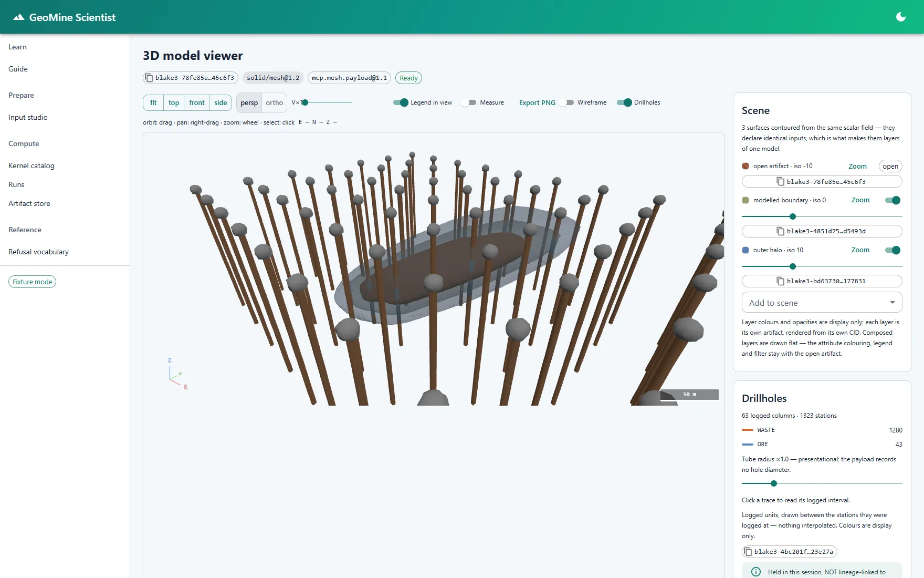Viewport: 924px width, 578px height.
Task: Click the '63 logged columns · 1323 stations' text
Action: (x=789, y=416)
